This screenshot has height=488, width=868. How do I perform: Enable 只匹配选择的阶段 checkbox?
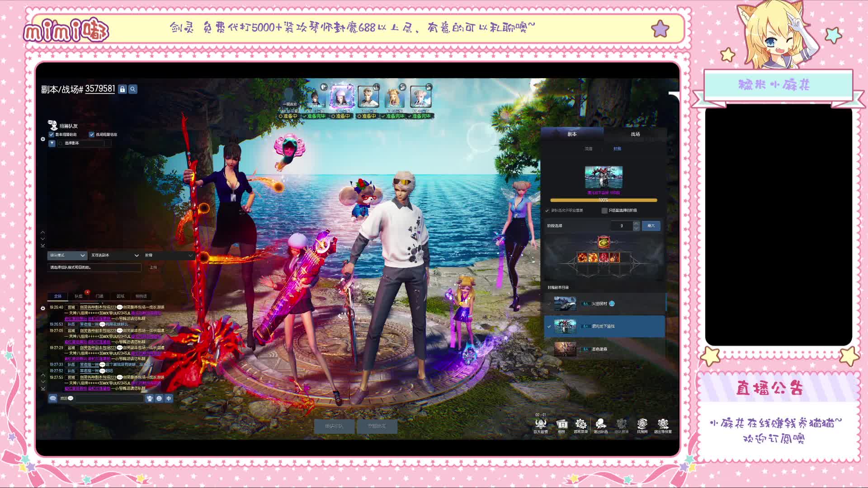[x=604, y=211]
